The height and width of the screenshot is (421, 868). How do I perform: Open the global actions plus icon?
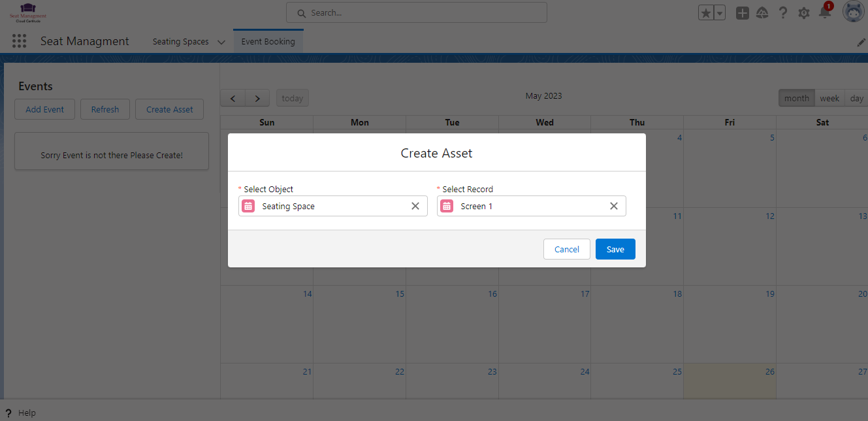pos(742,13)
